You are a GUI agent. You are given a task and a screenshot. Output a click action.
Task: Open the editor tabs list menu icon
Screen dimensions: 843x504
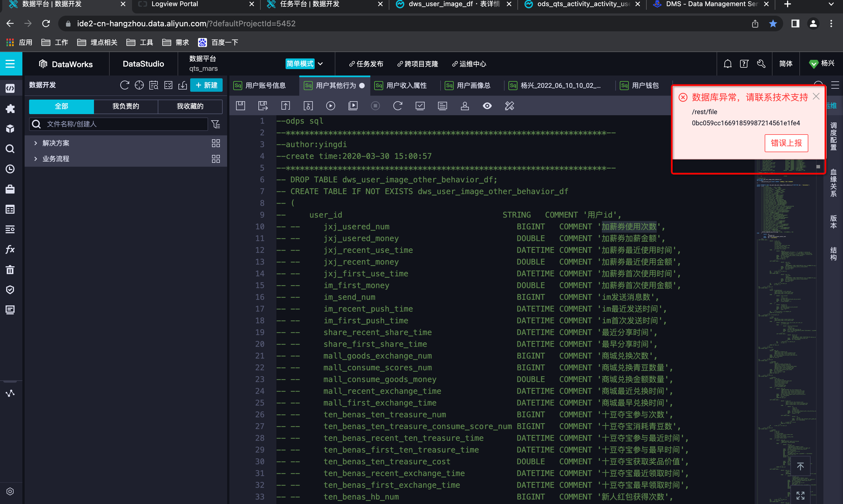835,85
